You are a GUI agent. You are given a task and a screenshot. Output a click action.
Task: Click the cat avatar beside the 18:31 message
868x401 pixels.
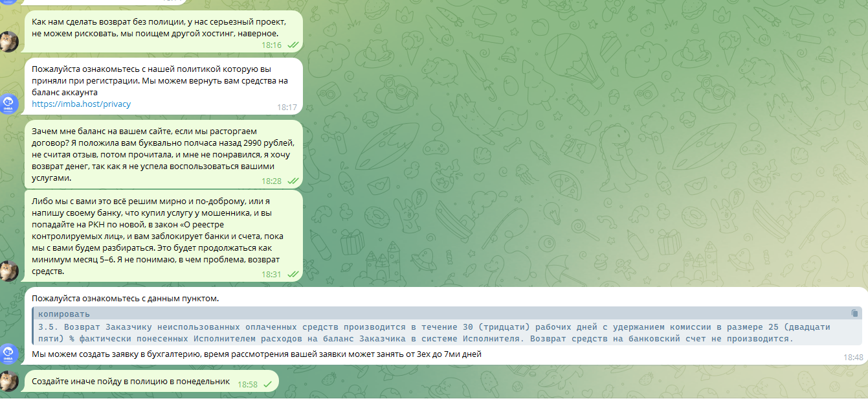click(9, 271)
